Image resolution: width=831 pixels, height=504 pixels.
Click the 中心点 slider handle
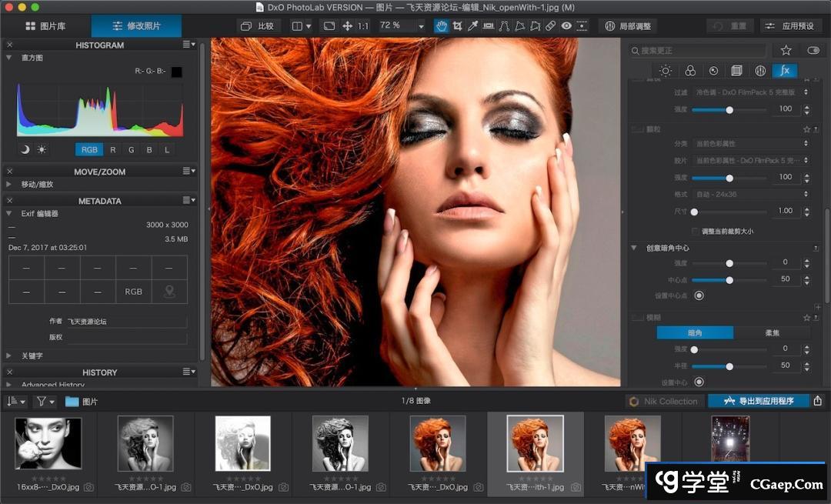point(729,280)
